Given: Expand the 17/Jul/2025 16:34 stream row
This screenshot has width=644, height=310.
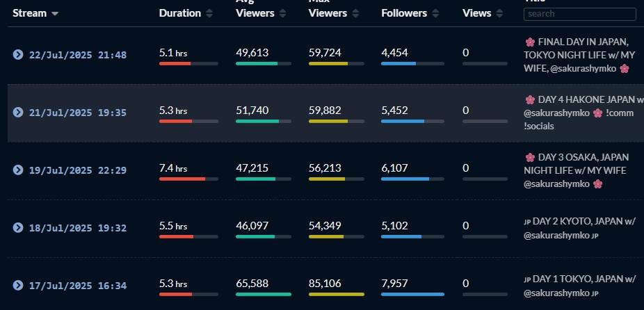Looking at the screenshot, I should [17, 286].
